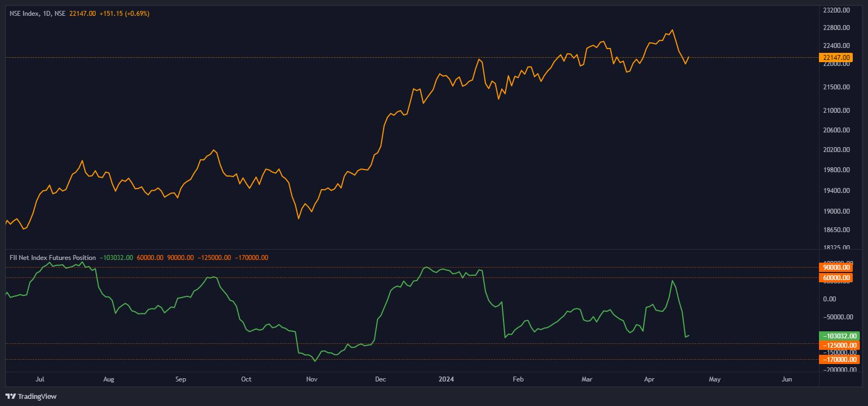Screen dimensions: 868x406
Task: Click the TradingView logo icon
Action: tap(10, 396)
